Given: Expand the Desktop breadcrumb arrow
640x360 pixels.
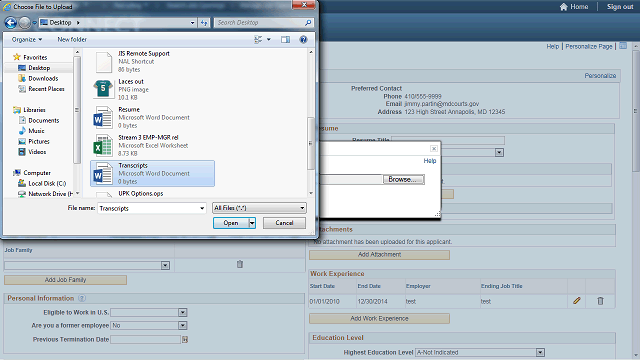Looking at the screenshot, I should (x=78, y=23).
